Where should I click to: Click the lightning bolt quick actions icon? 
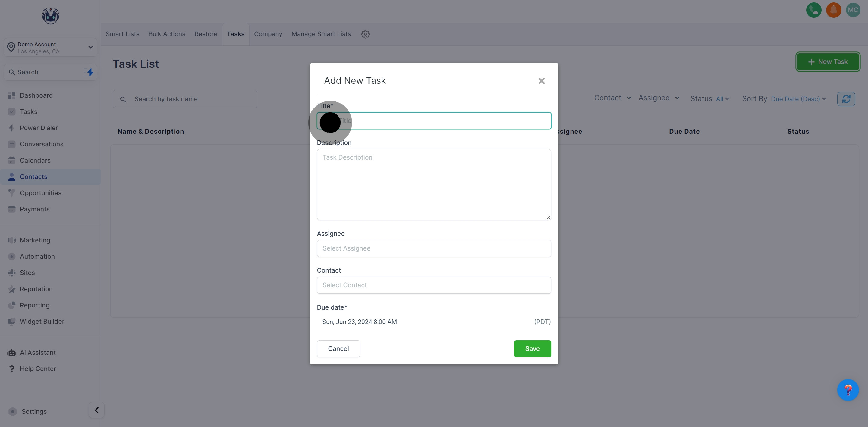[x=90, y=72]
